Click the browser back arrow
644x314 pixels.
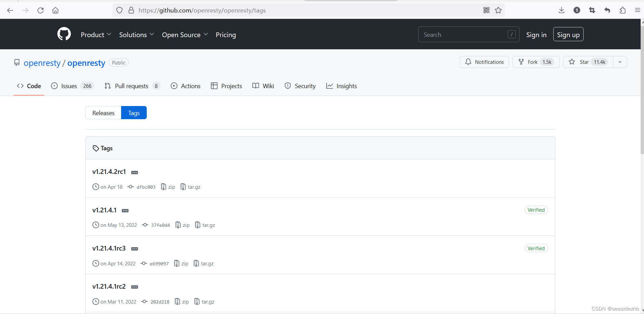[10, 10]
